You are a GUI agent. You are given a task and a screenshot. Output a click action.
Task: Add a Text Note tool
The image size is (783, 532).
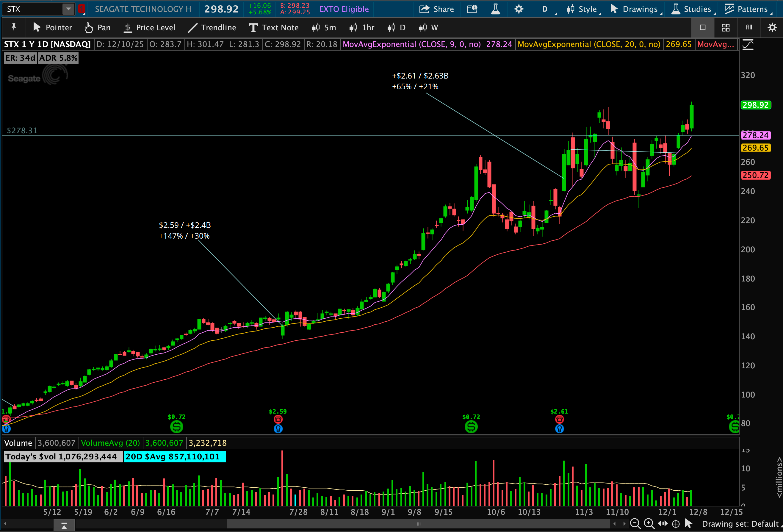274,28
